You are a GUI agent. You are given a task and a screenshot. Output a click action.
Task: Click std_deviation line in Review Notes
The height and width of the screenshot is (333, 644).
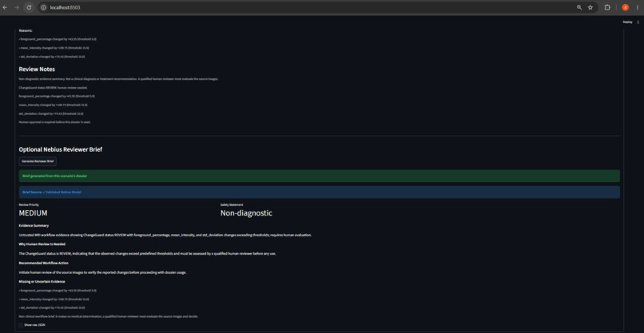pos(51,113)
